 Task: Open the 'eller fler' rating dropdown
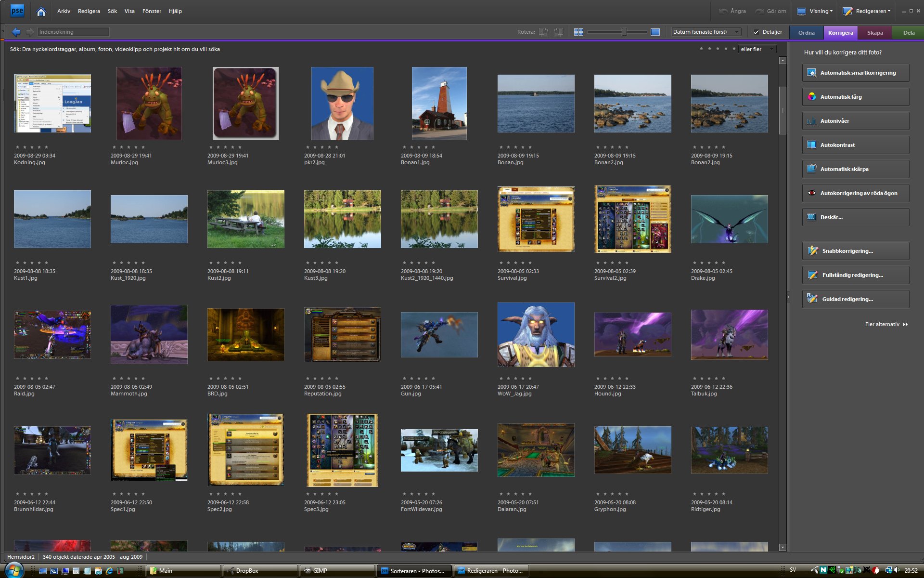click(757, 49)
